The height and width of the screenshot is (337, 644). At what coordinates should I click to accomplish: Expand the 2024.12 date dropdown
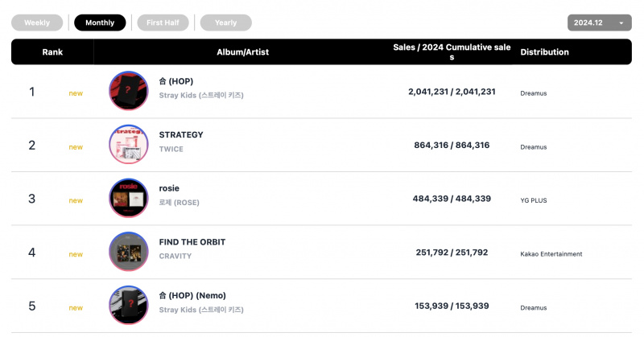tap(599, 23)
